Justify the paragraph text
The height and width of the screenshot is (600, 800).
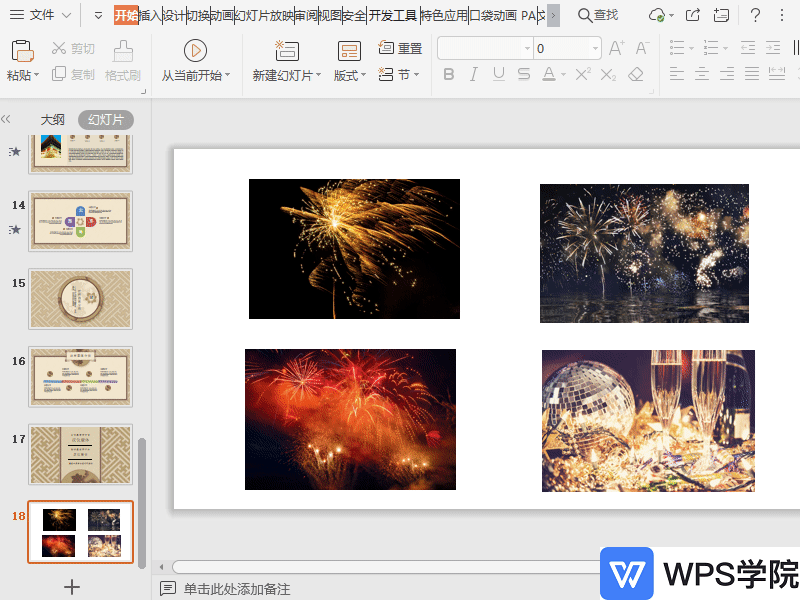pos(752,74)
